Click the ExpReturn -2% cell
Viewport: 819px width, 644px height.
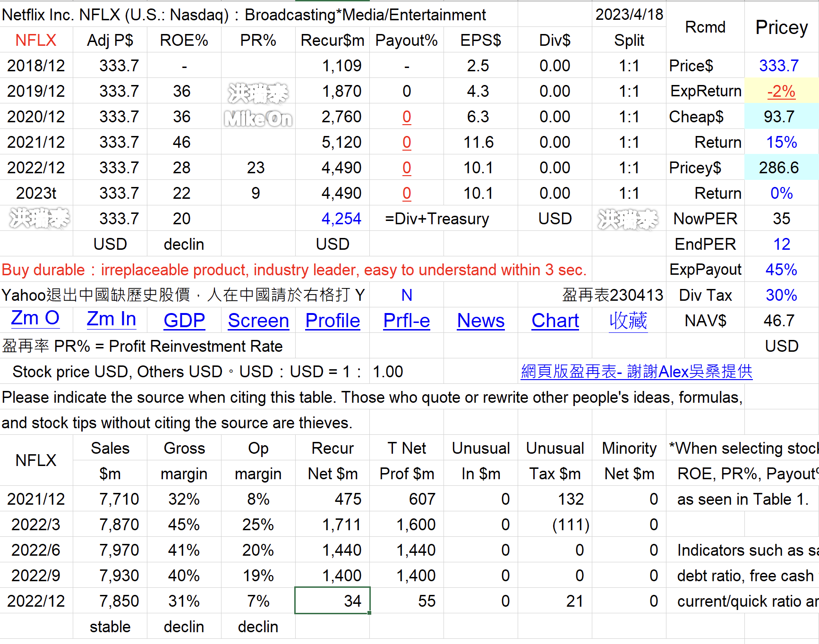coord(781,91)
